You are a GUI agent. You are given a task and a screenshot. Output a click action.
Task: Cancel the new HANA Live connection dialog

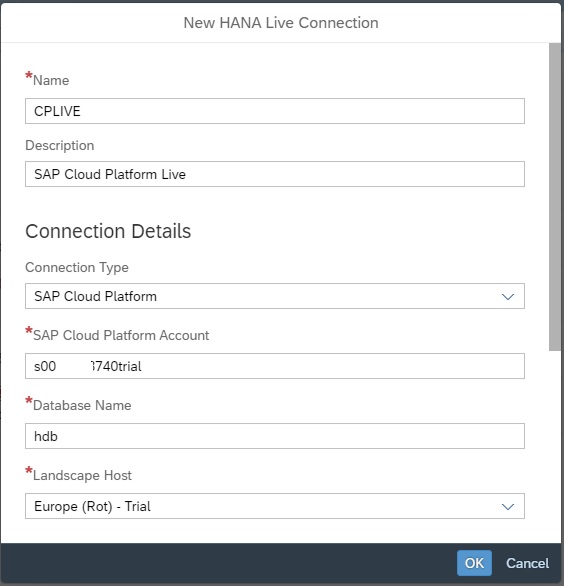point(527,563)
